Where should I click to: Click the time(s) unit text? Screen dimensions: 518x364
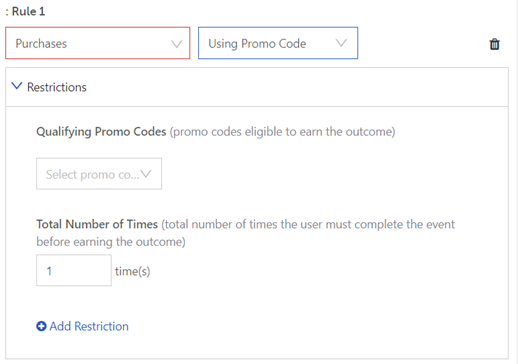[133, 271]
